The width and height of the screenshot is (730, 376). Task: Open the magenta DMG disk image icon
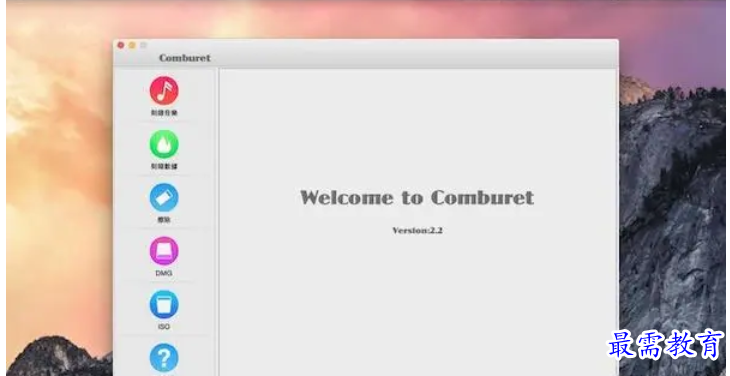164,251
